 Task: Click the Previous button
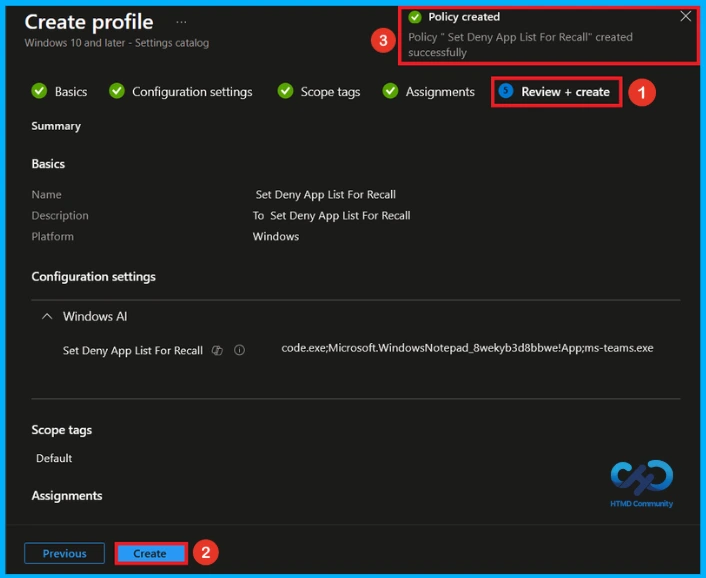tap(64, 553)
